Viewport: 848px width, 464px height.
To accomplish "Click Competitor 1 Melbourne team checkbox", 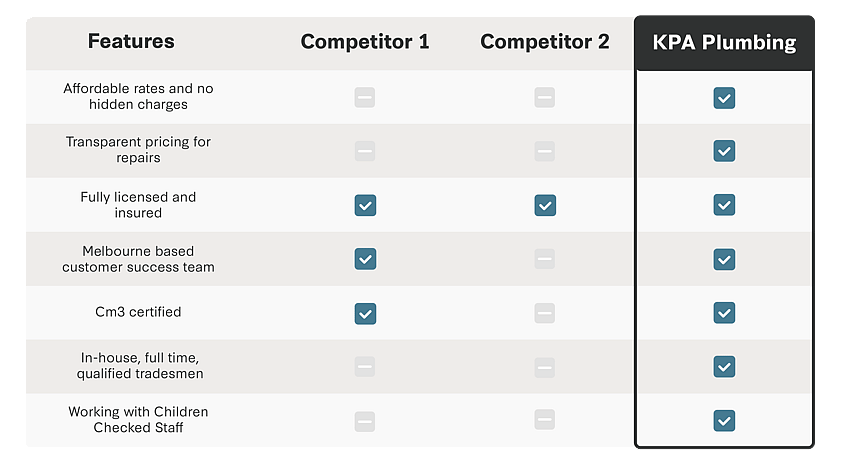I will (x=365, y=259).
